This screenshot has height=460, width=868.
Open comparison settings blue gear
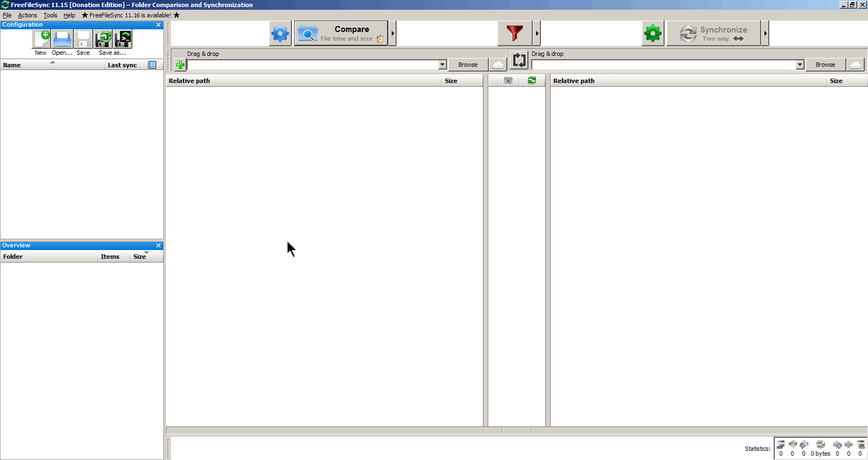coord(280,34)
